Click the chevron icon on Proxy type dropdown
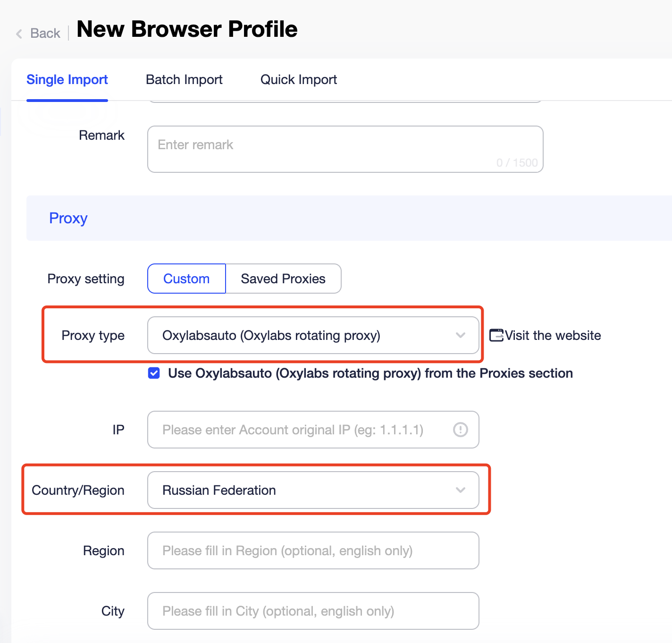672x643 pixels. [461, 336]
